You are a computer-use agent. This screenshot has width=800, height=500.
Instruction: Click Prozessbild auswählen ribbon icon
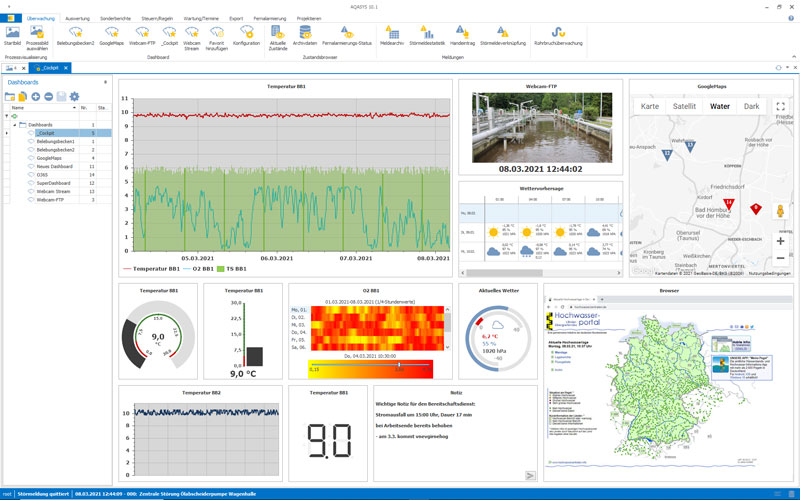pyautogui.click(x=37, y=38)
